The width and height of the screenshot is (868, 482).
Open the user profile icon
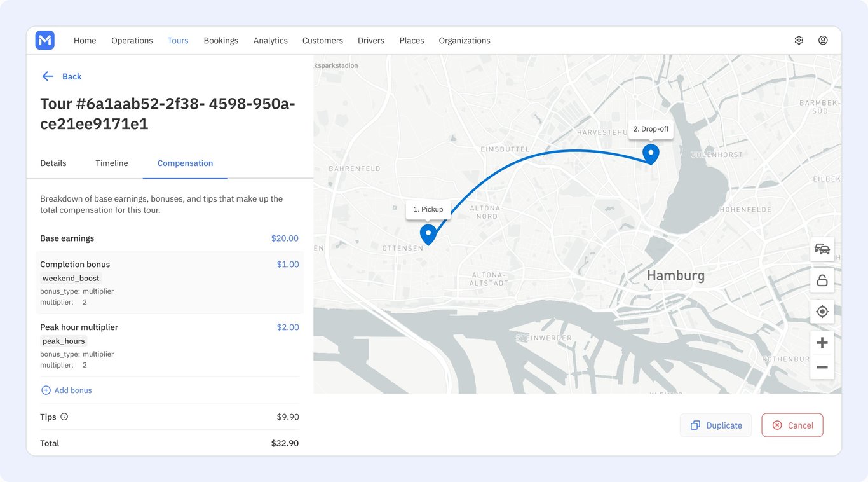coord(823,40)
